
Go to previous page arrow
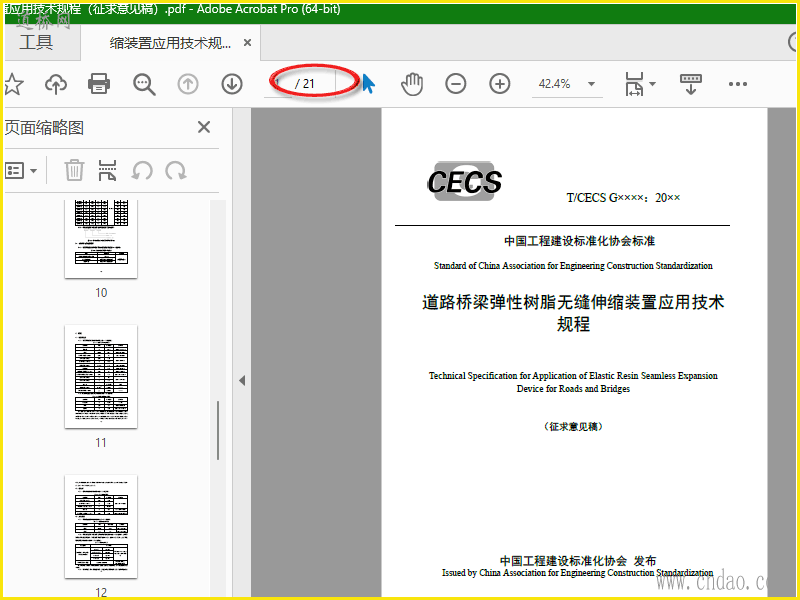pos(188,84)
